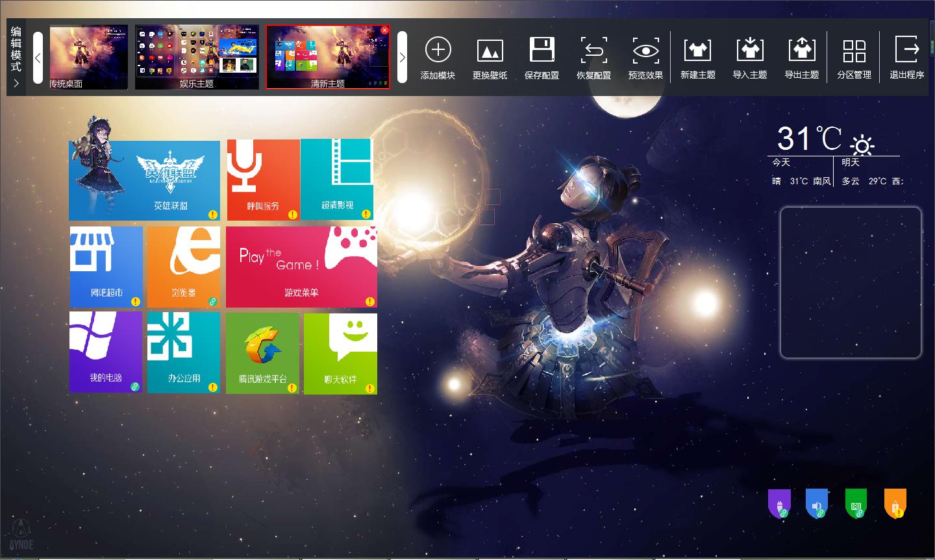This screenshot has width=935, height=560.
Task: Click the orange shield icon
Action: pos(895,504)
